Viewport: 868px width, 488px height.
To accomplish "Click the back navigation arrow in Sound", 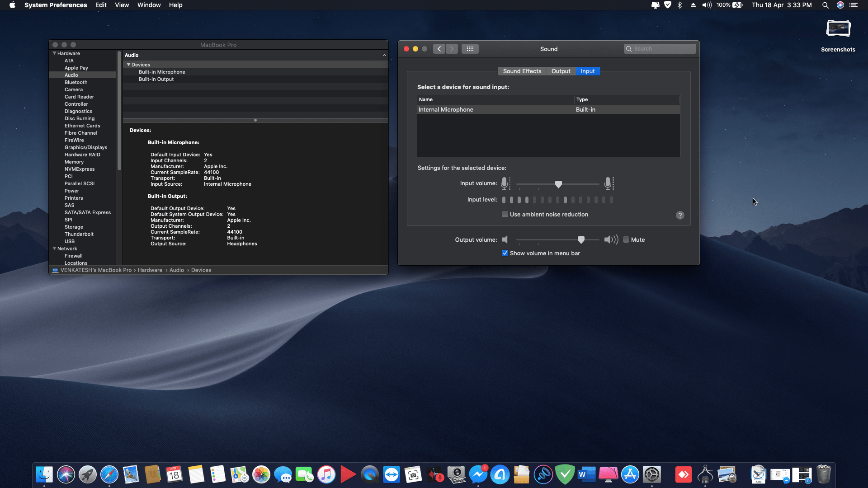I will click(x=439, y=49).
